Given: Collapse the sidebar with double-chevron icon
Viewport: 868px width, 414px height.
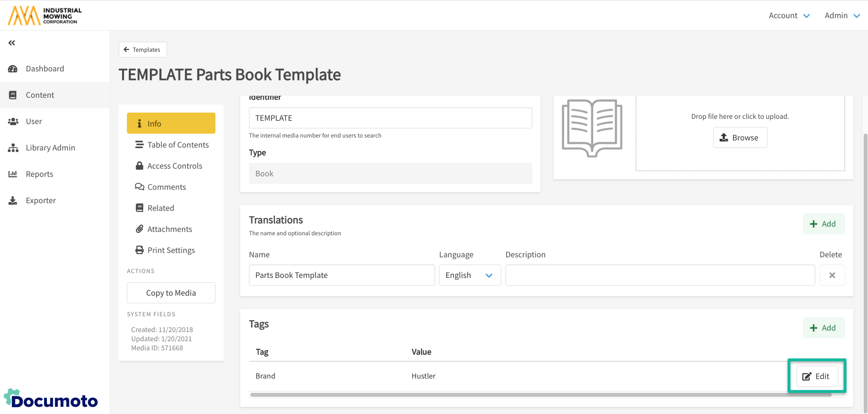Looking at the screenshot, I should pyautogui.click(x=12, y=43).
